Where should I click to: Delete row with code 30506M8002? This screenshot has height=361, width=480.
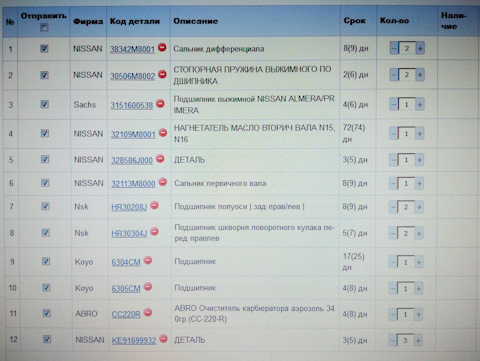point(162,74)
